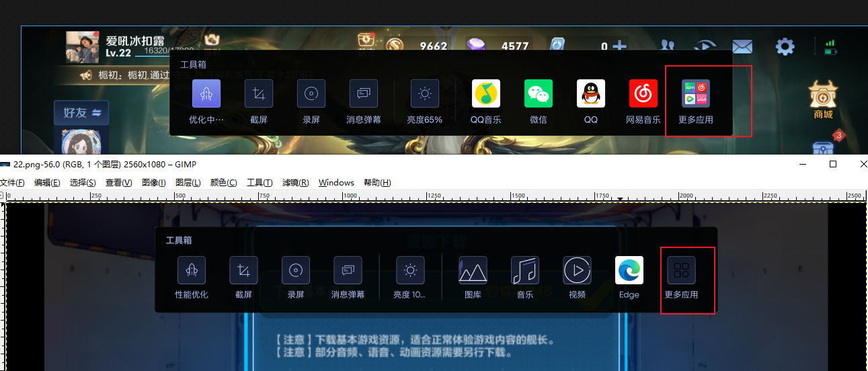Open the 商城 shop icon
This screenshot has height=371, width=868.
tap(824, 99)
